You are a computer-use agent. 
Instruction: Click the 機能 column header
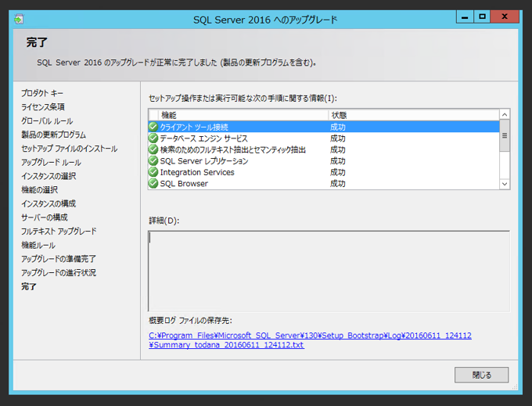coord(243,115)
